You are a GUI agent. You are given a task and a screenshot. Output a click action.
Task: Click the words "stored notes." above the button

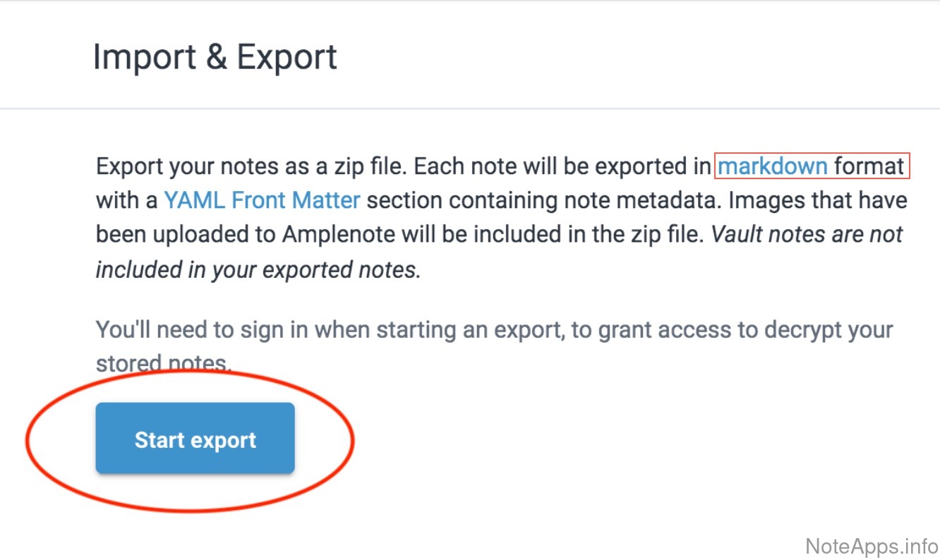163,363
